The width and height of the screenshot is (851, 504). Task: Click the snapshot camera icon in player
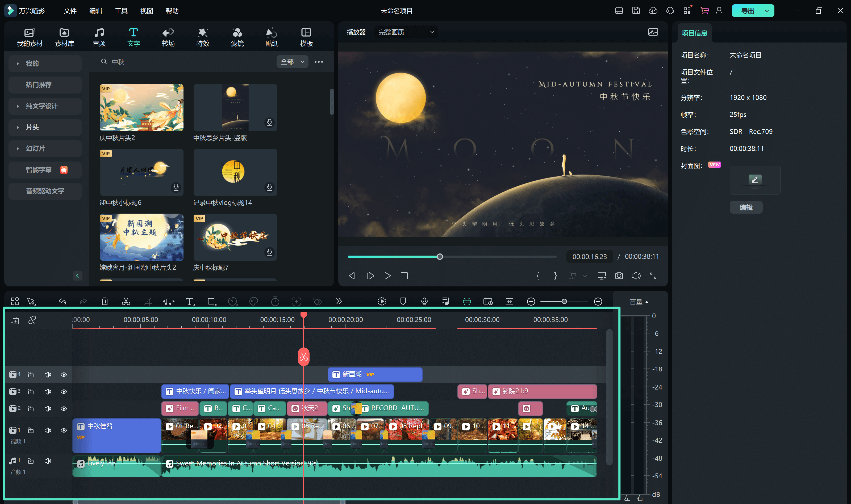point(619,276)
